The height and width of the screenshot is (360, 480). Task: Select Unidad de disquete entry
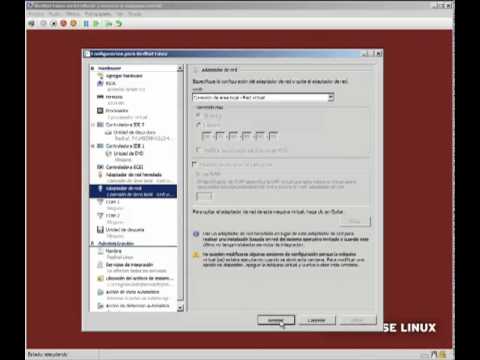point(125,230)
